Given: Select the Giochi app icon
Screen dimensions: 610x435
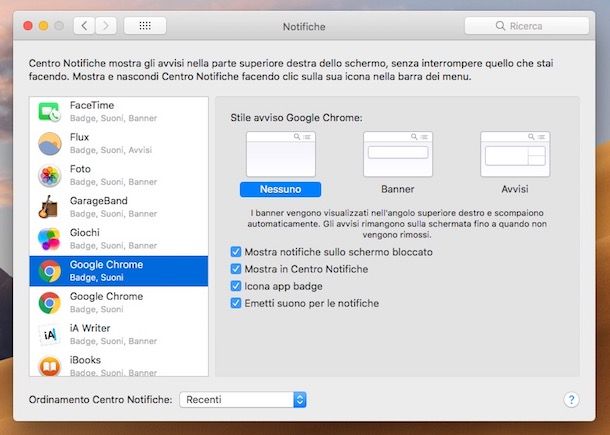Looking at the screenshot, I should [x=49, y=239].
